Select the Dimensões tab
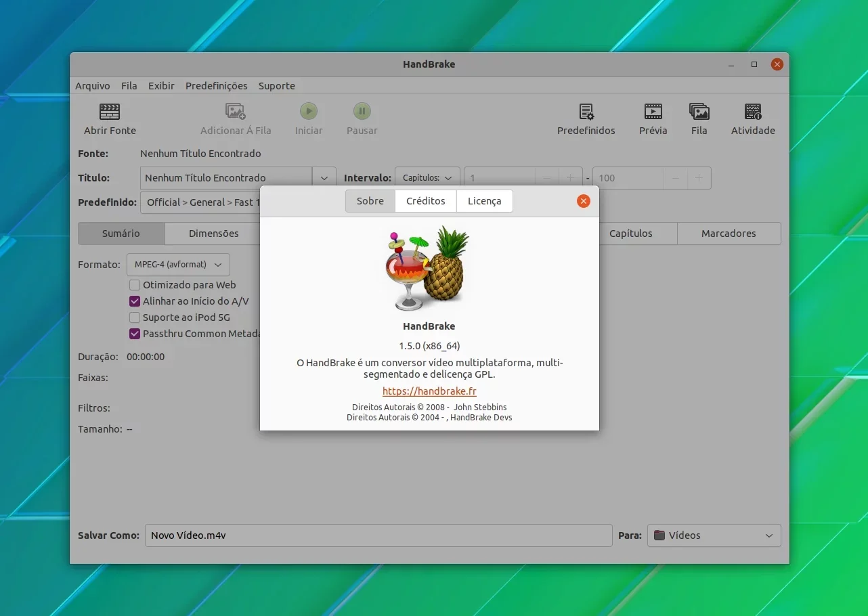This screenshot has height=616, width=868. (x=214, y=234)
